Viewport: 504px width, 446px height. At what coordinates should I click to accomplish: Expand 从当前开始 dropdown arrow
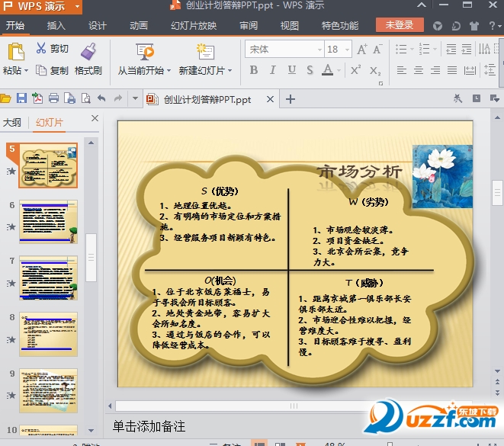pos(169,70)
